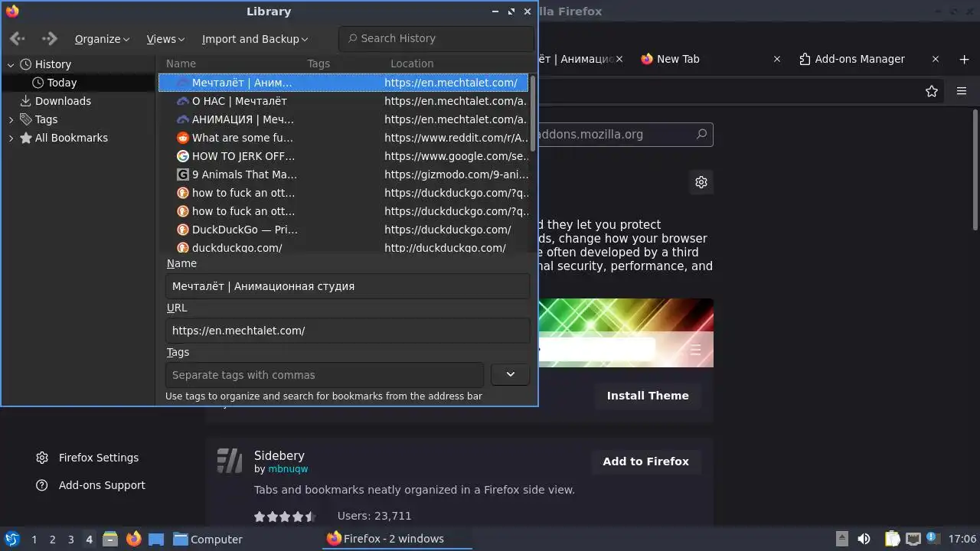Click the URL text field
Image resolution: width=980 pixels, height=551 pixels.
[x=348, y=331]
